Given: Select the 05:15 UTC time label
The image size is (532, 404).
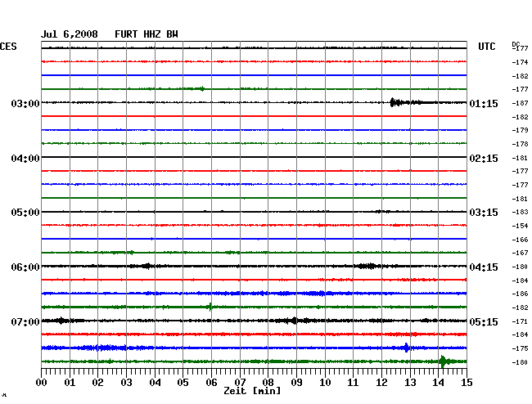Looking at the screenshot, I should click(x=484, y=321).
